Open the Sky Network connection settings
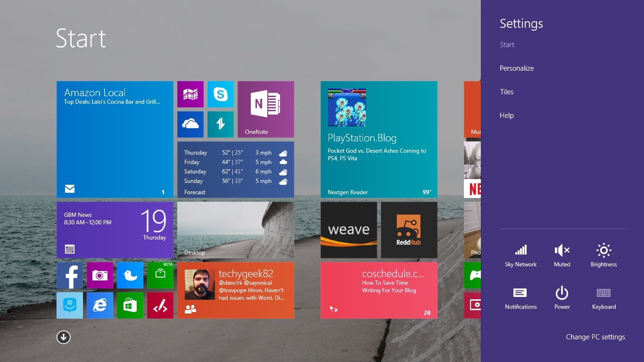 pyautogui.click(x=520, y=255)
